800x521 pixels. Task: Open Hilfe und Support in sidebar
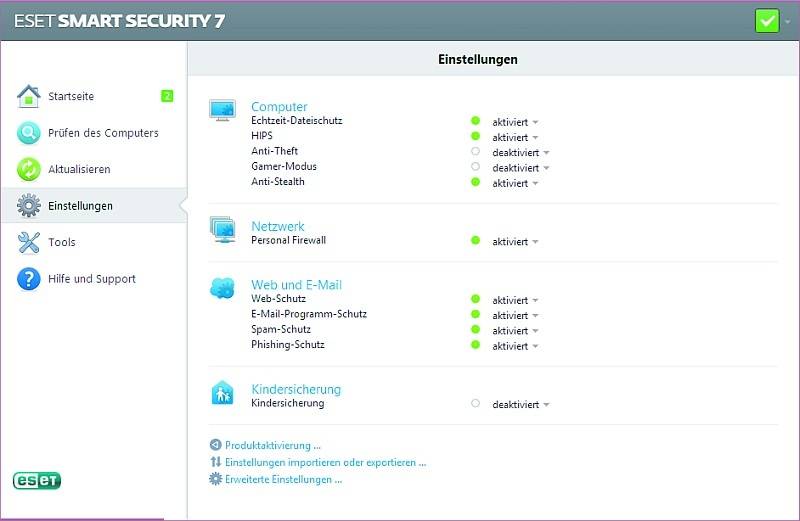click(x=94, y=279)
